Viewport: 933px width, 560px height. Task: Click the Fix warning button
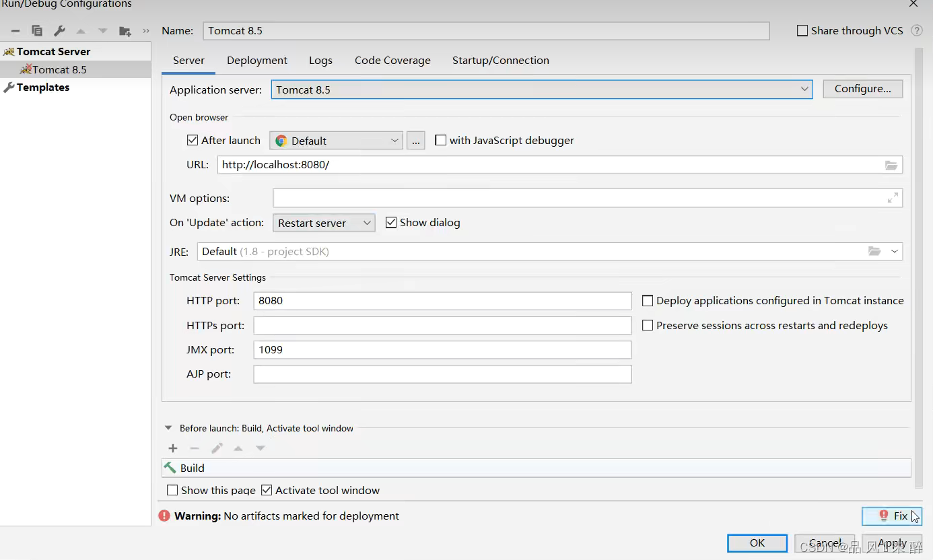[891, 516]
